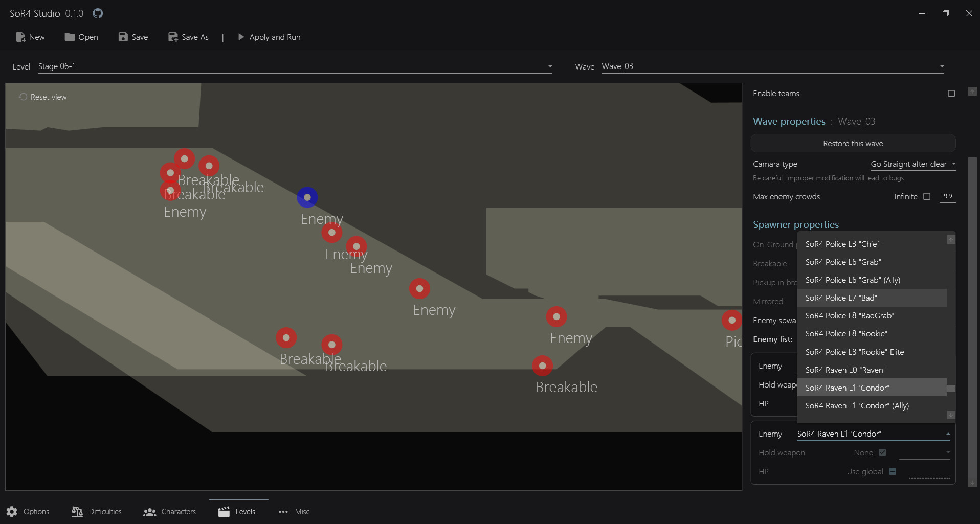Screen dimensions: 980x524
Task: Click the Restore this wave button
Action: (853, 144)
